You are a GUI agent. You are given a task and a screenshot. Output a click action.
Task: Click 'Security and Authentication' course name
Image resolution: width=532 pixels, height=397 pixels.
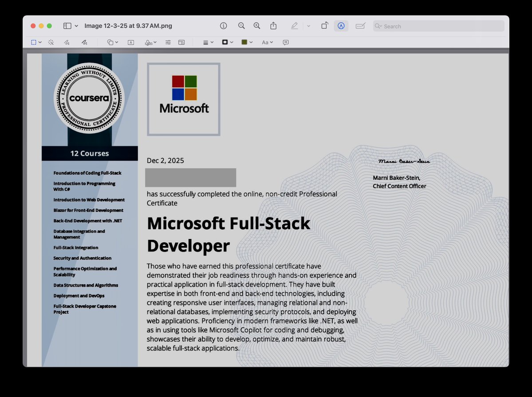click(x=82, y=258)
